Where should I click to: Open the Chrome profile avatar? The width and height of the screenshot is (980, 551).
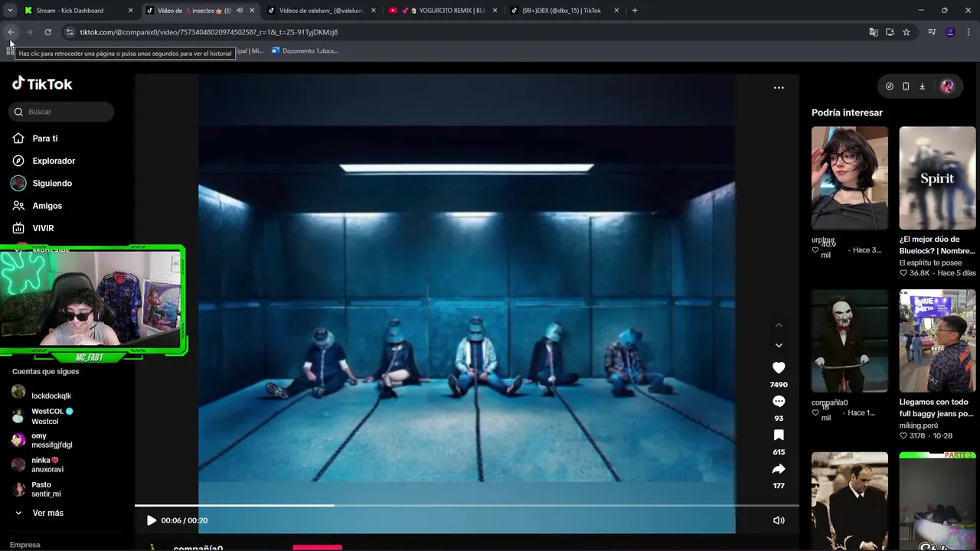tap(950, 32)
